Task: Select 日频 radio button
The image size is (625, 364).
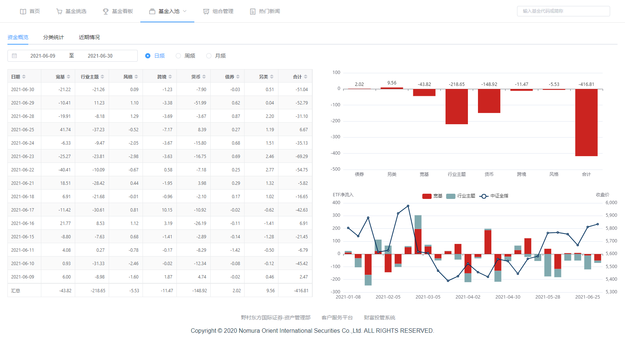Action: point(148,56)
